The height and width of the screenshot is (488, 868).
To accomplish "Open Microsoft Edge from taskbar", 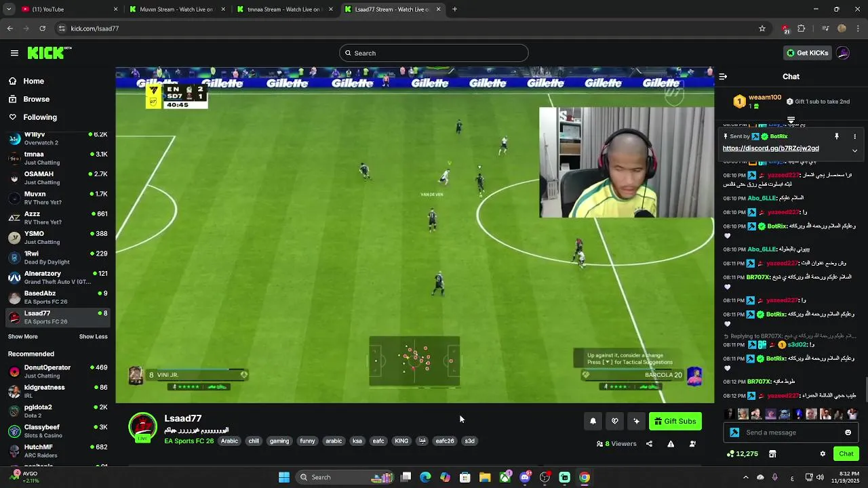I will tap(425, 477).
